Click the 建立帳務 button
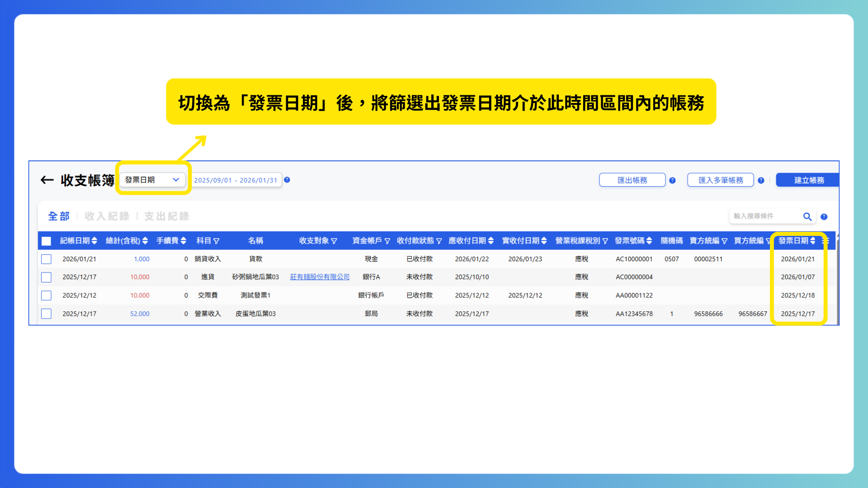Viewport: 868px width, 488px height. [x=808, y=180]
